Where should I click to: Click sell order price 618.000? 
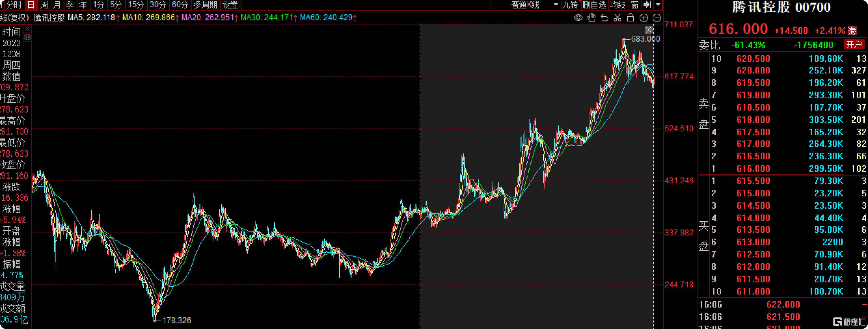753,120
